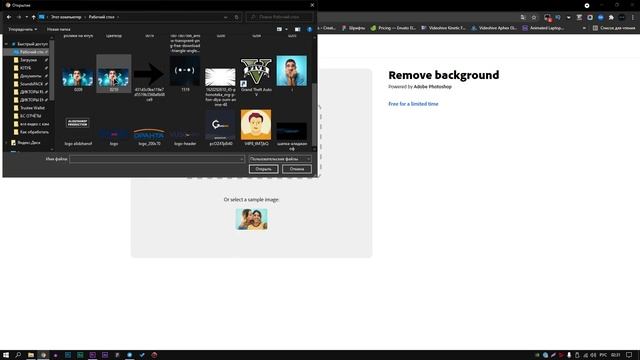
Task: Click the Открыть button
Action: [x=264, y=169]
